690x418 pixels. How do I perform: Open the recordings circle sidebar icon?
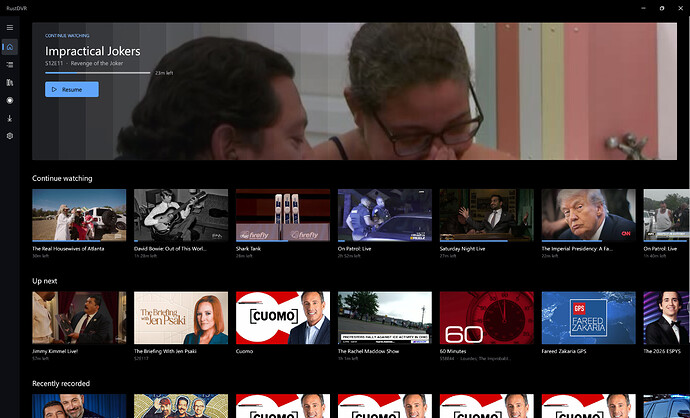tap(10, 100)
